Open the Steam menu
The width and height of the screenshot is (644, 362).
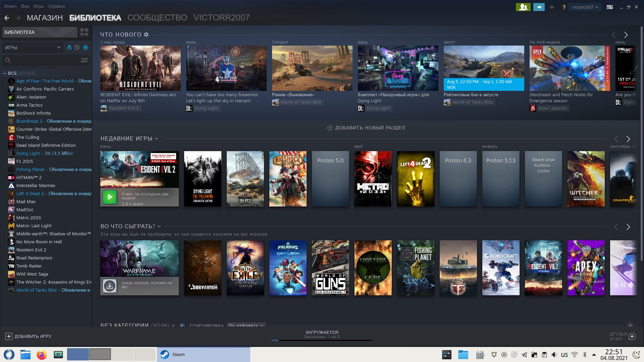(x=10, y=6)
